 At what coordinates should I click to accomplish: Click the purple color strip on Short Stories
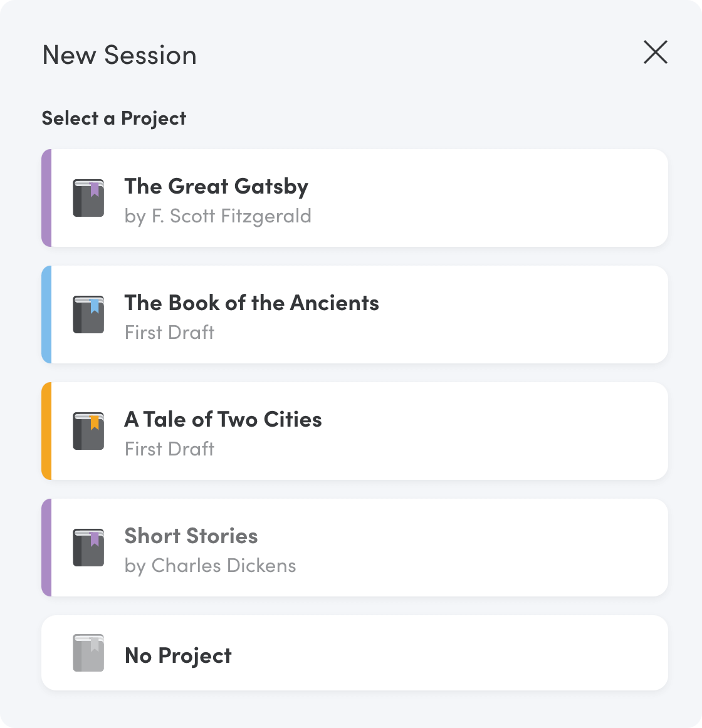[x=46, y=548]
